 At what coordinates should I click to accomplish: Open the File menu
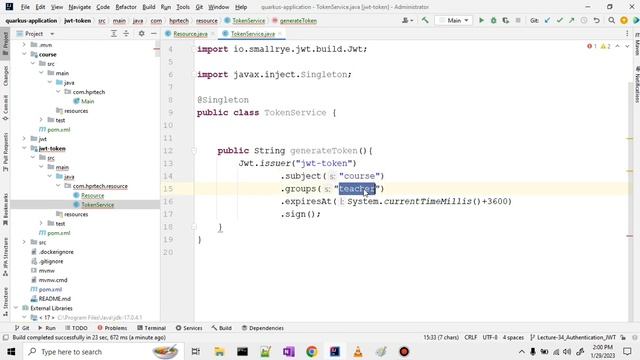(25, 7)
